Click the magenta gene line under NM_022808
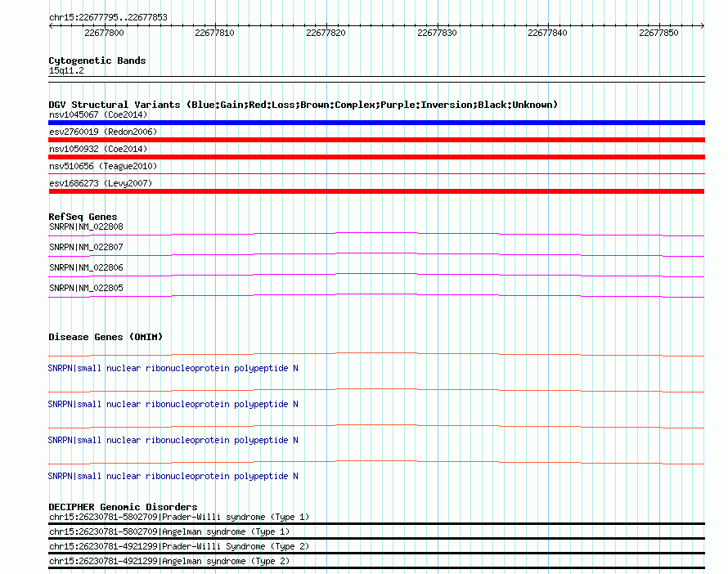 (376, 234)
